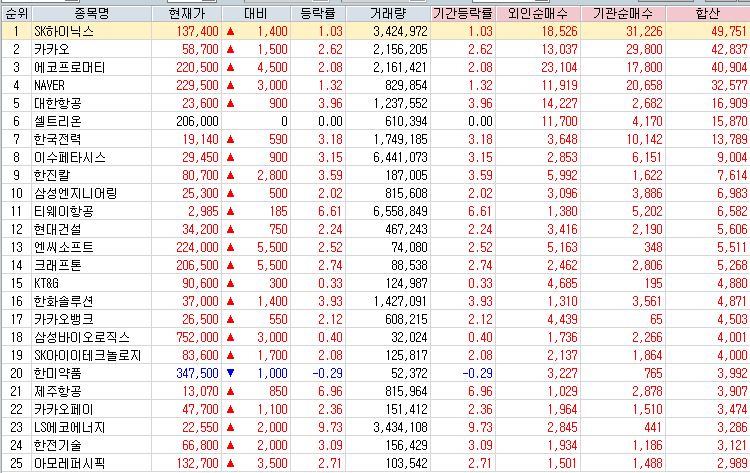
Task: Select the 대한항공 stock name
Action: (57, 103)
